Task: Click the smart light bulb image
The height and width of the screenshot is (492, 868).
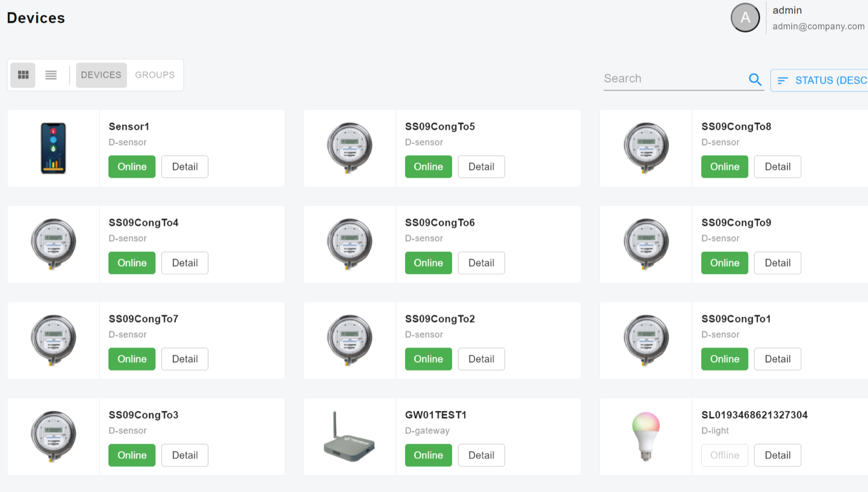Action: pyautogui.click(x=646, y=437)
